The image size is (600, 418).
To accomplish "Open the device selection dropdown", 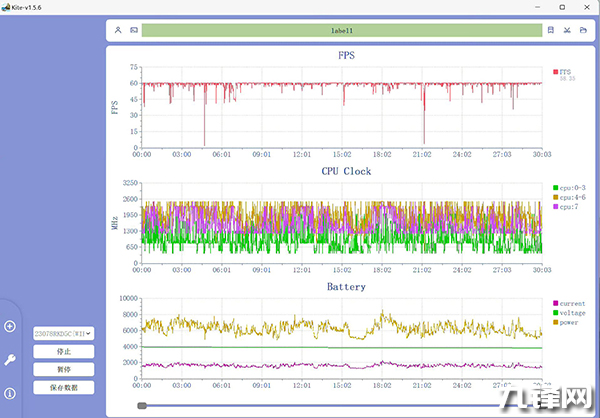I will point(63,333).
